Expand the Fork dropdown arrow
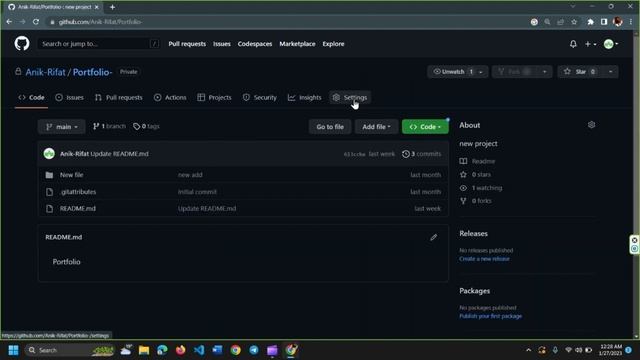Viewport: 640px width, 360px height. coord(545,72)
